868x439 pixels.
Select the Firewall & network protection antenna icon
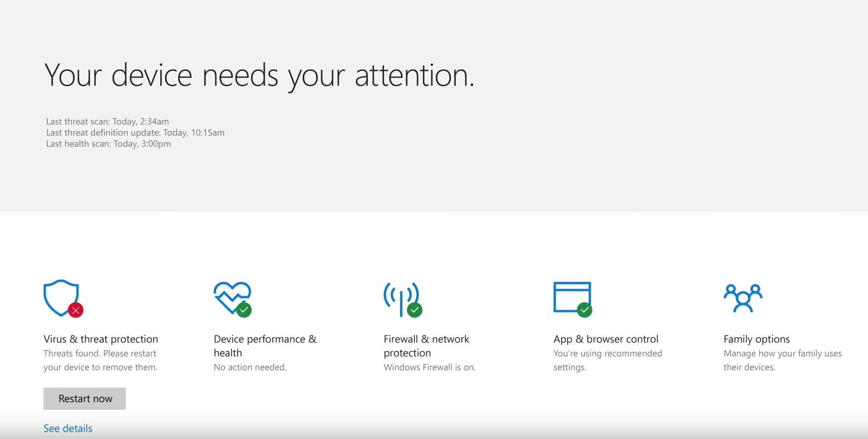[x=403, y=299]
